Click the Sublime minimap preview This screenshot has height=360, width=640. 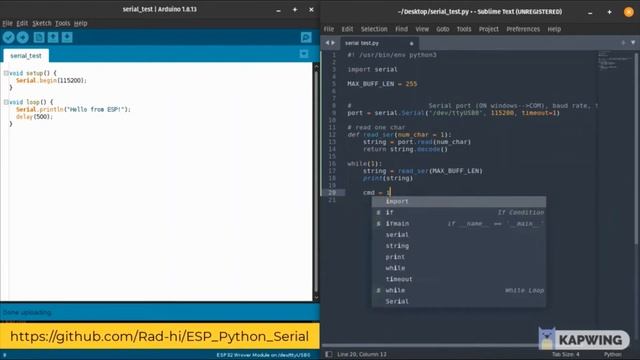[x=614, y=60]
